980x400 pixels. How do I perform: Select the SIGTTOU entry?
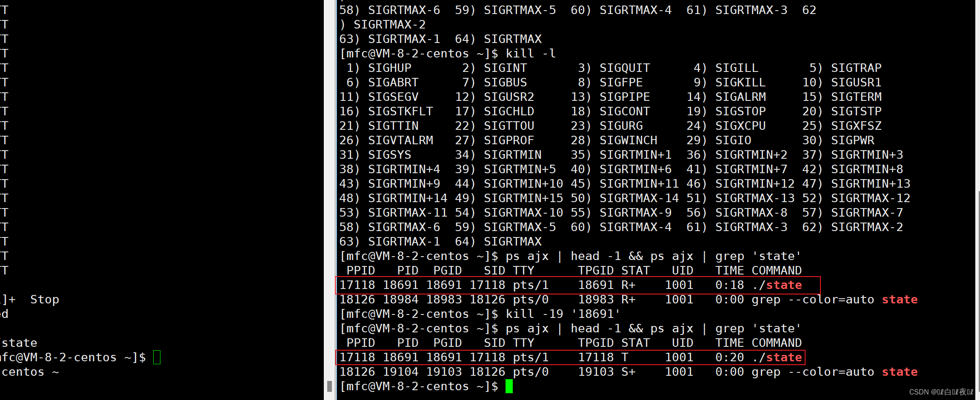tap(494, 126)
